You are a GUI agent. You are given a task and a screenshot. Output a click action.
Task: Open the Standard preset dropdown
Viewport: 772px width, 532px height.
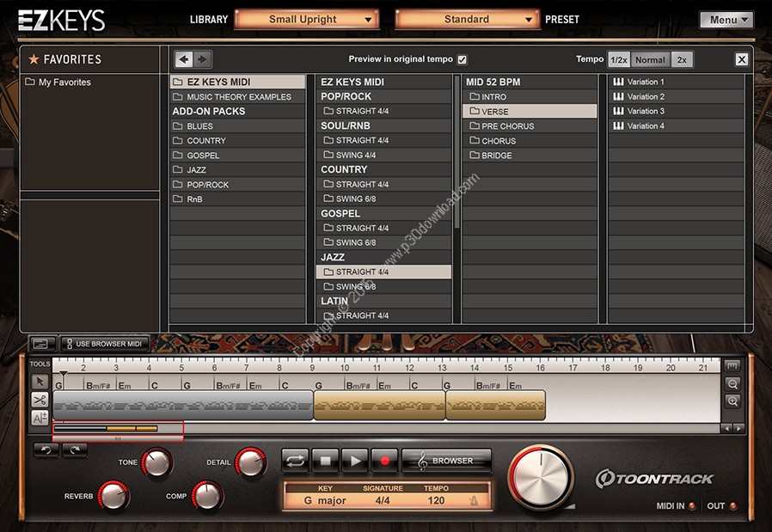[x=468, y=19]
